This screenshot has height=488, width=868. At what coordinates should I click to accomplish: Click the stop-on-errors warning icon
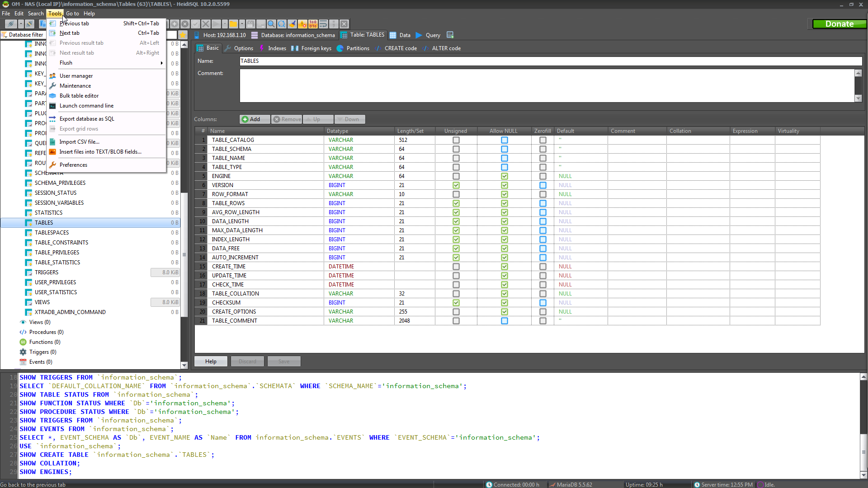pos(302,24)
